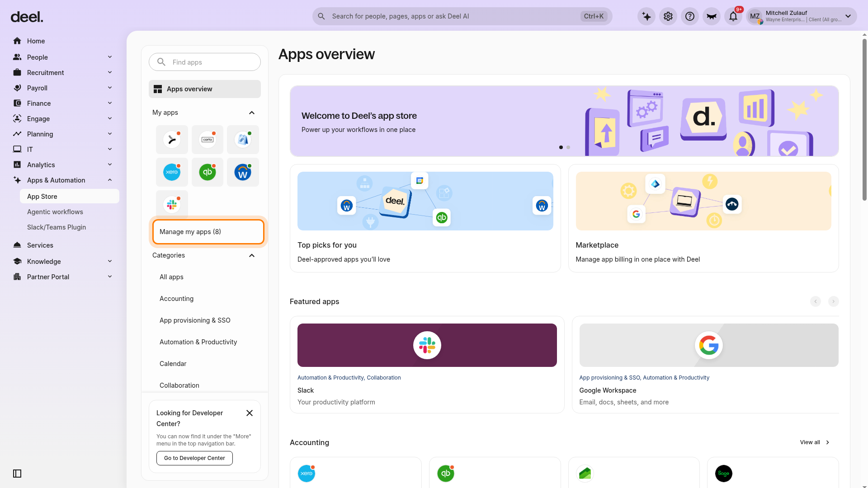The image size is (868, 488).
Task: Open the help question mark icon
Action: (690, 16)
